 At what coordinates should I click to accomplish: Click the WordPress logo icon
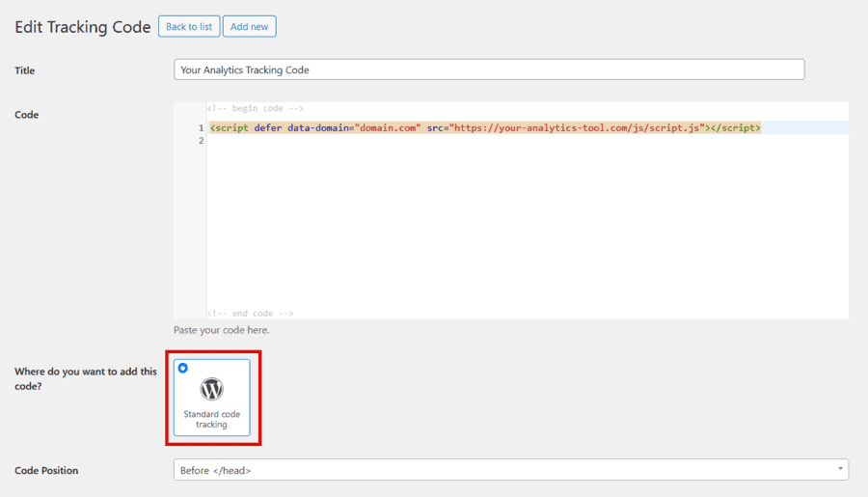click(211, 389)
